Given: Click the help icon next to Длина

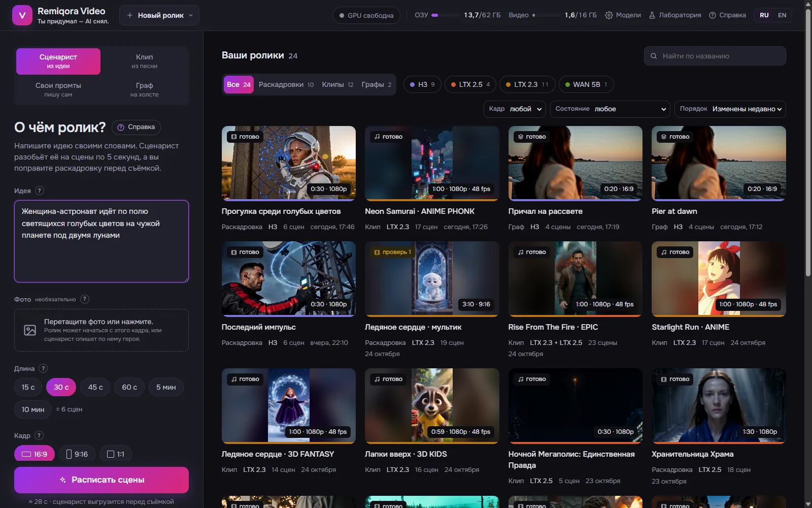Looking at the screenshot, I should click(x=43, y=368).
